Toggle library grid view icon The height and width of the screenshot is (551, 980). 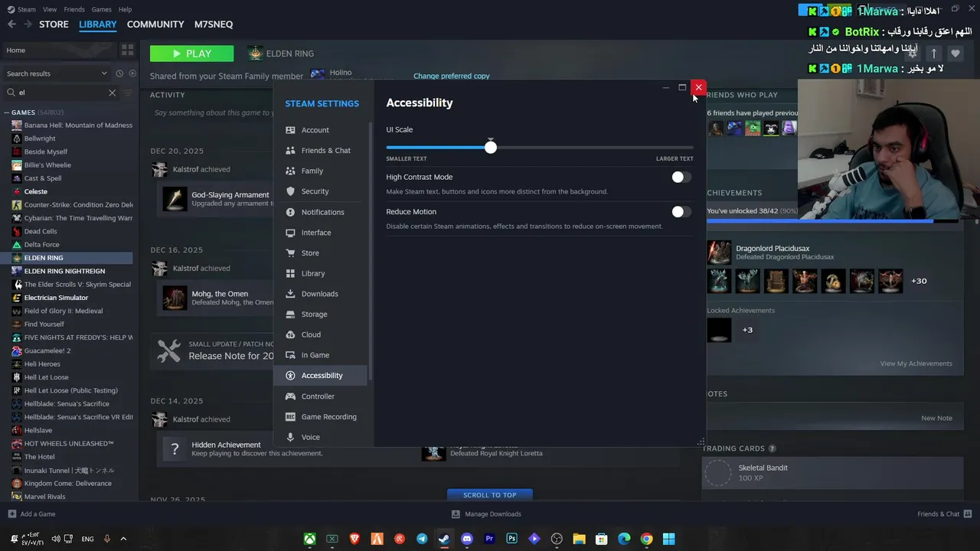[127, 50]
